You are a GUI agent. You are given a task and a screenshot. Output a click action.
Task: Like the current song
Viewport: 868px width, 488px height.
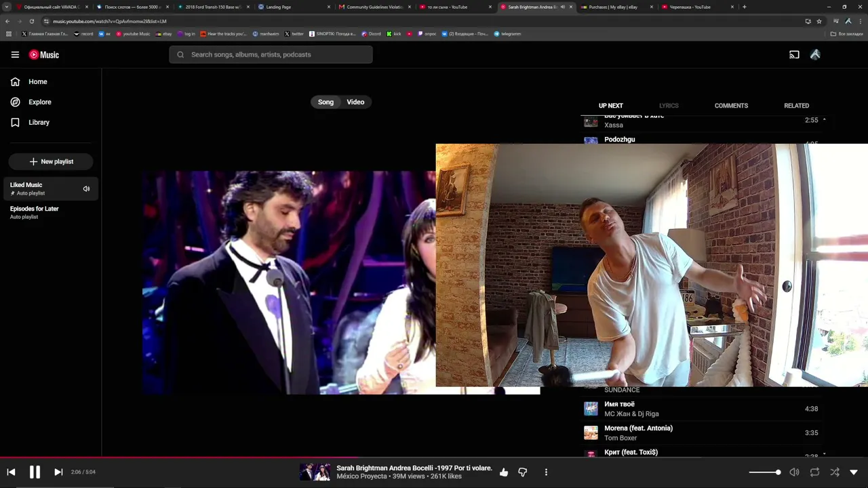504,472
